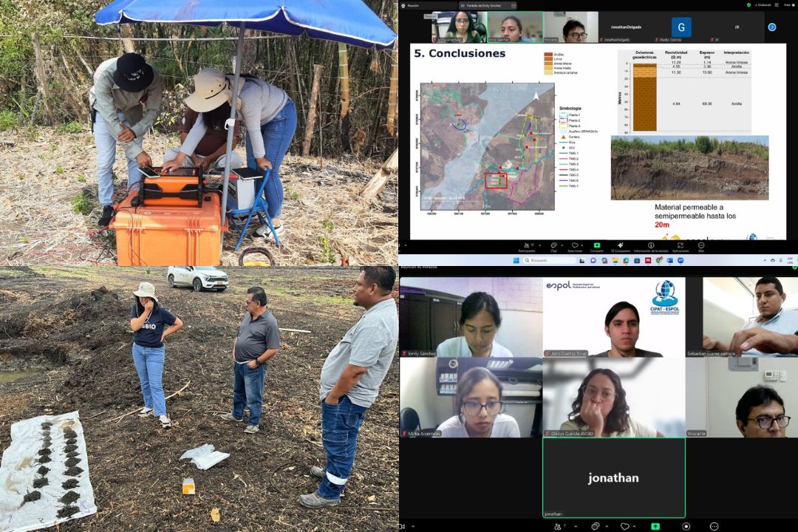Select Sebastian suarez zamora video tile
The image size is (798, 532).
coord(742,317)
